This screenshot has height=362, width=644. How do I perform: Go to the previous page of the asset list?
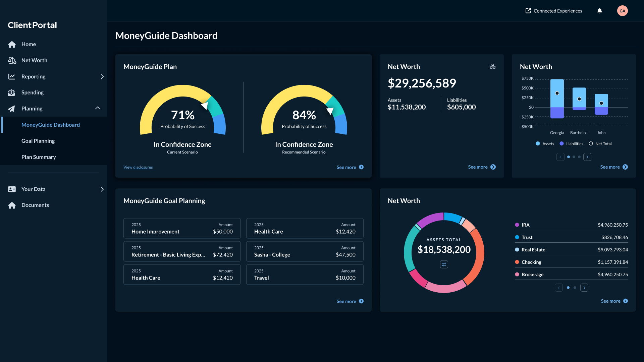[559, 288]
